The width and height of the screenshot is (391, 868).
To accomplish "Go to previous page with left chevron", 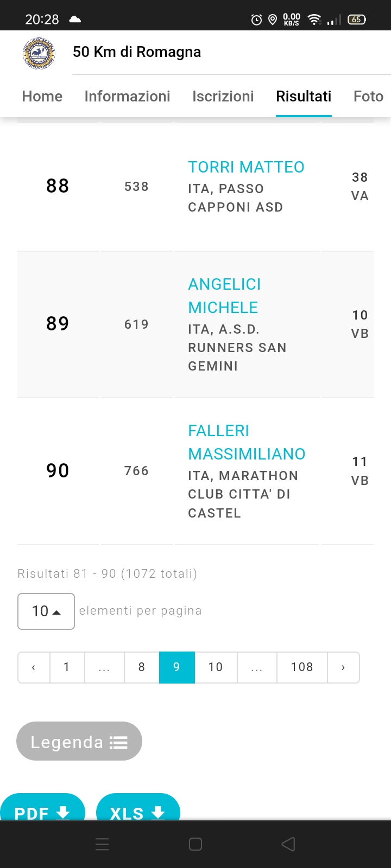I will (34, 667).
